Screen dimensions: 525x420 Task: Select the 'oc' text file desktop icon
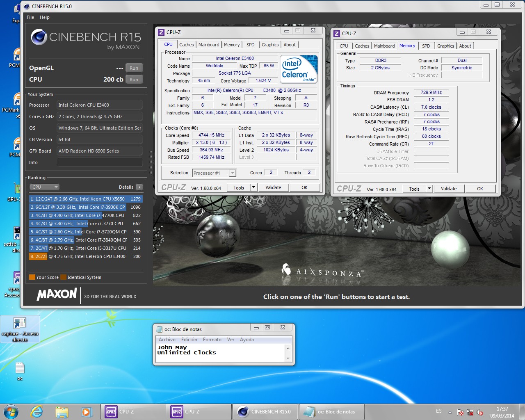click(x=20, y=371)
